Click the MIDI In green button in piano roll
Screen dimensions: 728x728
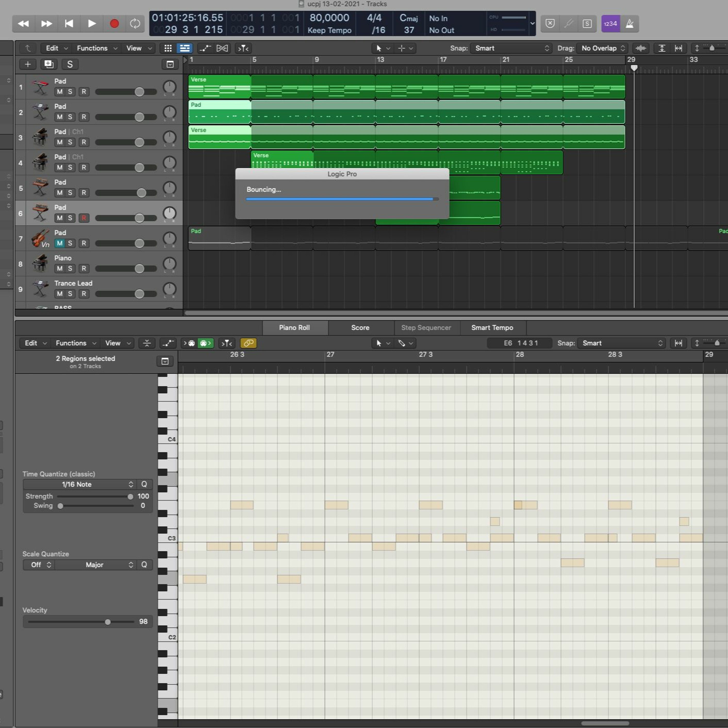[205, 343]
